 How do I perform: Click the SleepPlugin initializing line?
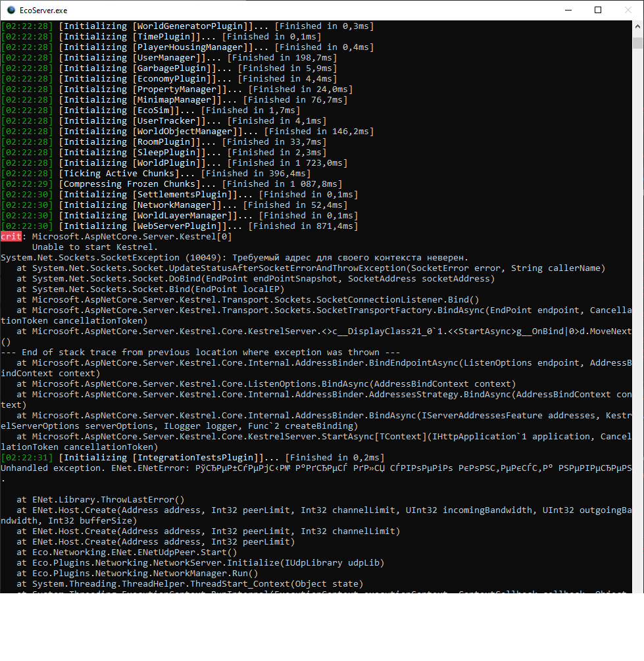(x=164, y=153)
